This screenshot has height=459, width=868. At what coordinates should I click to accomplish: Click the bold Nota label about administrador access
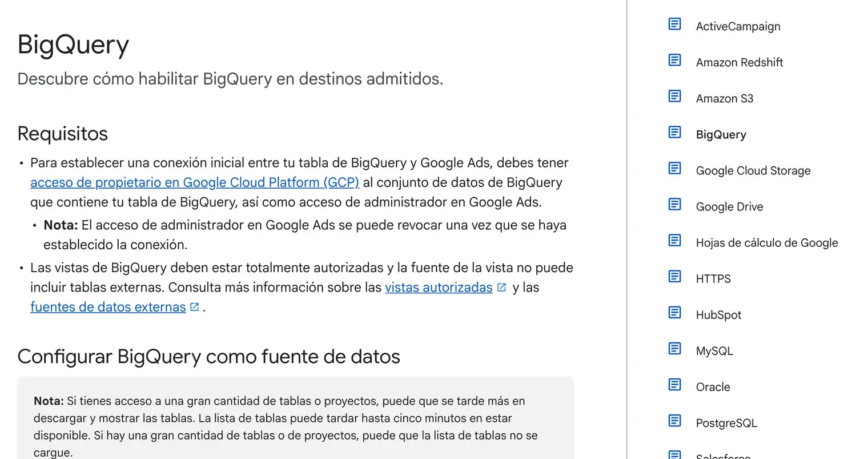click(61, 225)
